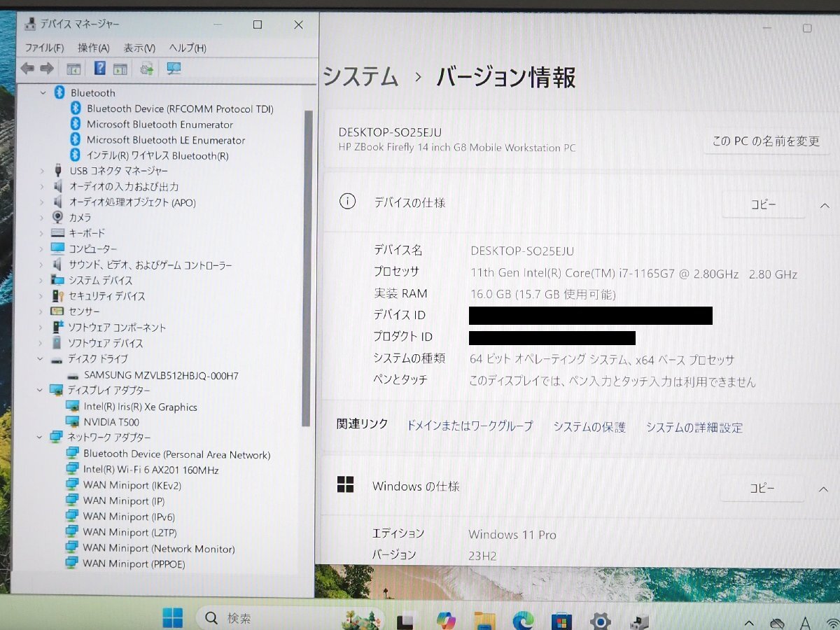The image size is (840, 630).
Task: Collapse ディスク ドライブ category
Action: [x=41, y=359]
